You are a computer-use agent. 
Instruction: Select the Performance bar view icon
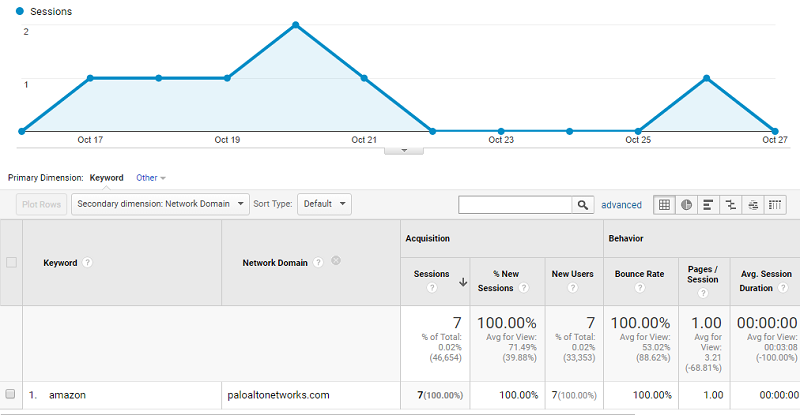[708, 204]
